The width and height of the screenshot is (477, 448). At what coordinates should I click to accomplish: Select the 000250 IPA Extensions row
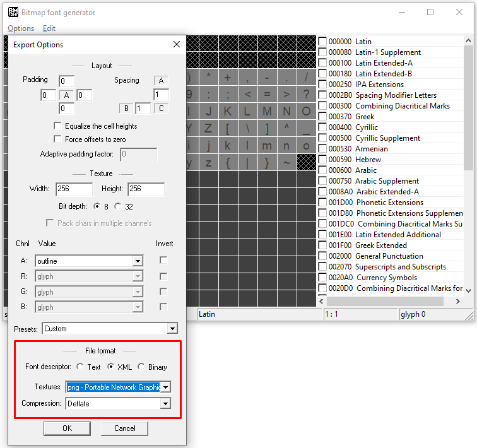click(391, 85)
